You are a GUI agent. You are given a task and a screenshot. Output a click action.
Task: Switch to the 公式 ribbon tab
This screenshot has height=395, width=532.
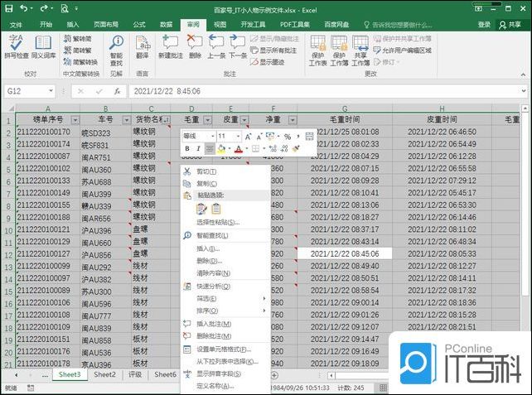139,24
